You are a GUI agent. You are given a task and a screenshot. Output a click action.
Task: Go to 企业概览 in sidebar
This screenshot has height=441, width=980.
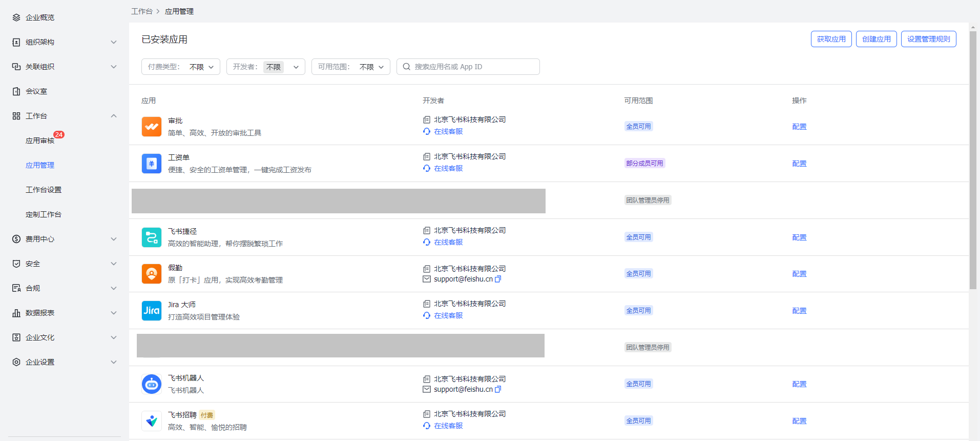(x=40, y=17)
